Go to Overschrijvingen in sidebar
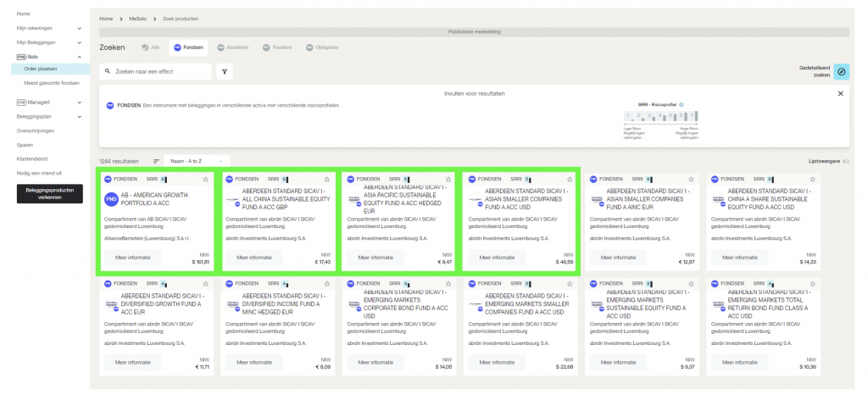Image resolution: width=868 pixels, height=395 pixels. 36,131
